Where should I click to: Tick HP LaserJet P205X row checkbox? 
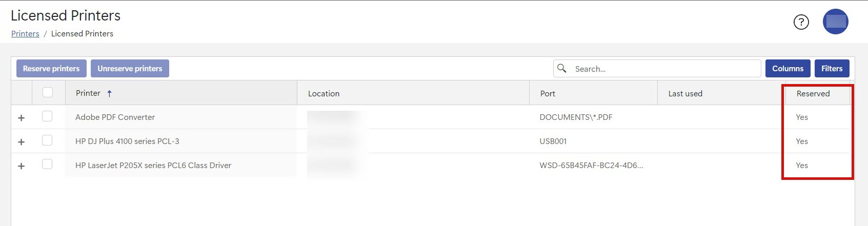point(47,165)
